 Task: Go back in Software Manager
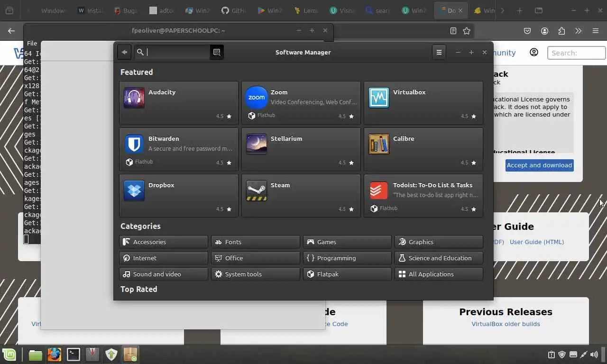tap(124, 52)
